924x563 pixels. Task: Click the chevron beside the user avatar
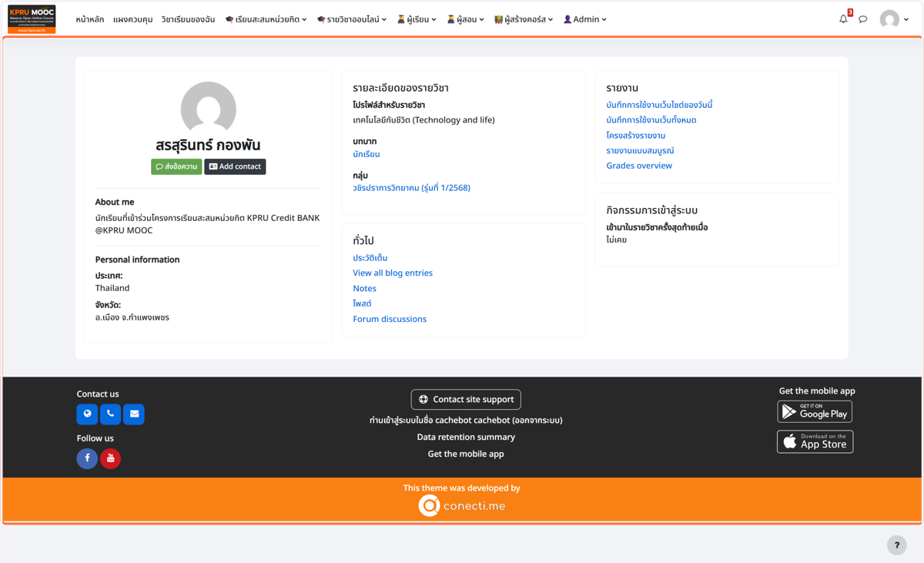(x=906, y=19)
